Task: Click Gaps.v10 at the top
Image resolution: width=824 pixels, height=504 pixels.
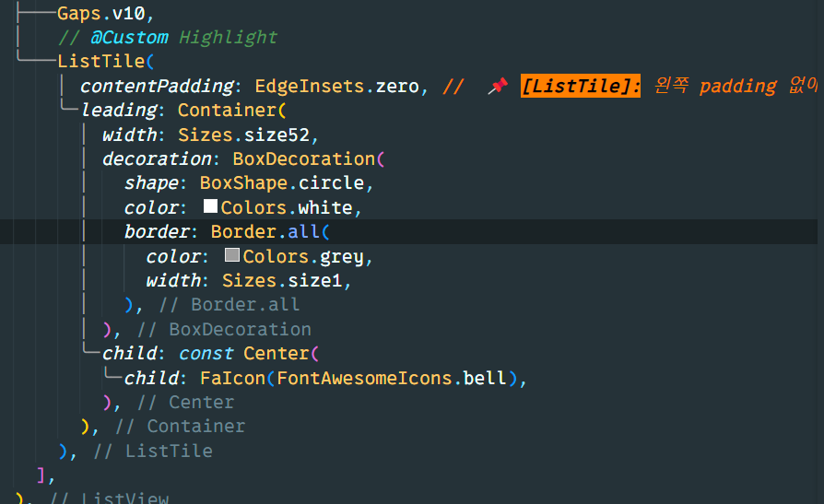Action: coord(100,13)
